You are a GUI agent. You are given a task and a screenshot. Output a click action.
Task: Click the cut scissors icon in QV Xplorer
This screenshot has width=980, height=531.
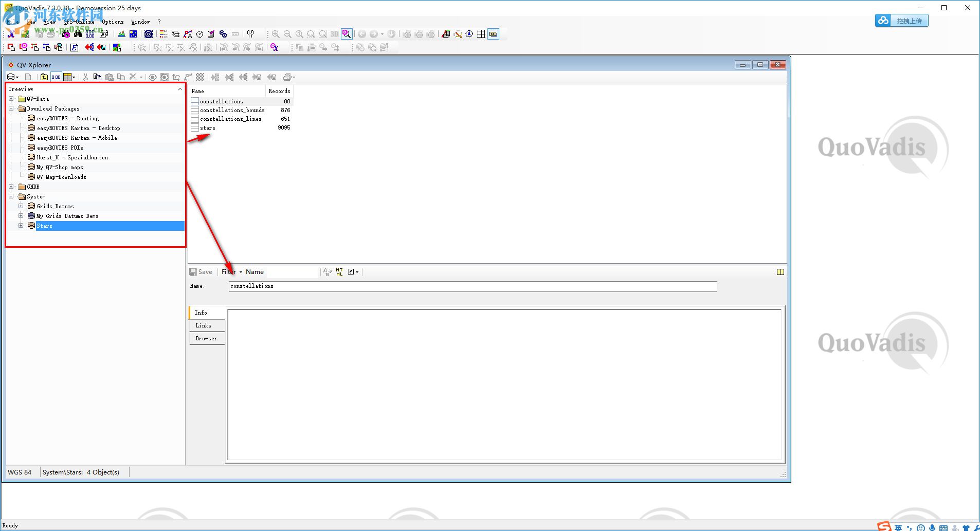pyautogui.click(x=85, y=77)
